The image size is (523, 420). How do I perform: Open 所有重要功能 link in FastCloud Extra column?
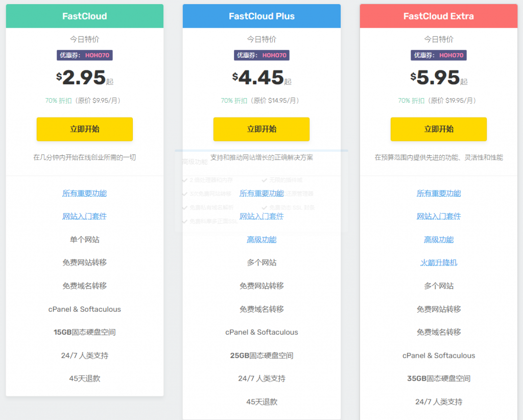pos(438,193)
